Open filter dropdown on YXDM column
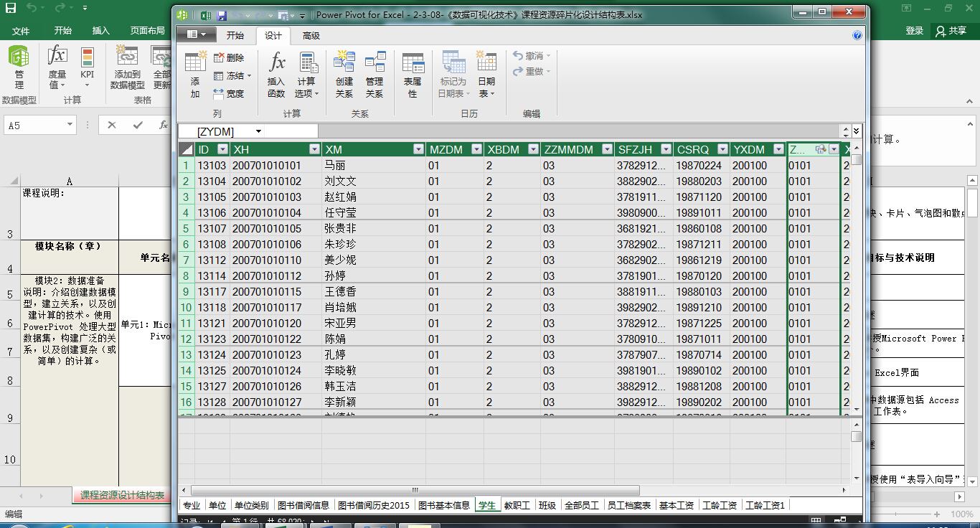Image resolution: width=980 pixels, height=528 pixels. click(x=778, y=149)
